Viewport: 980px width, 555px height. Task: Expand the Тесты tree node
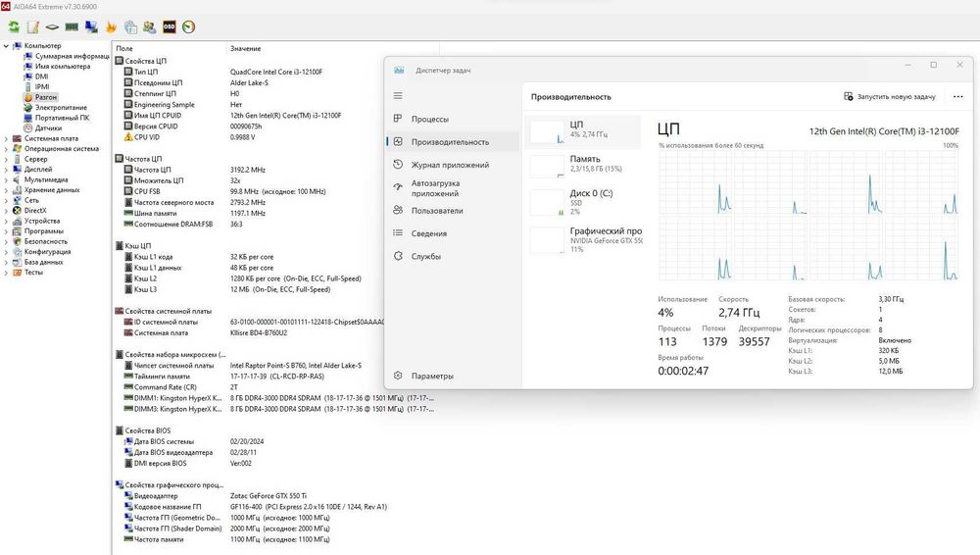coord(6,273)
